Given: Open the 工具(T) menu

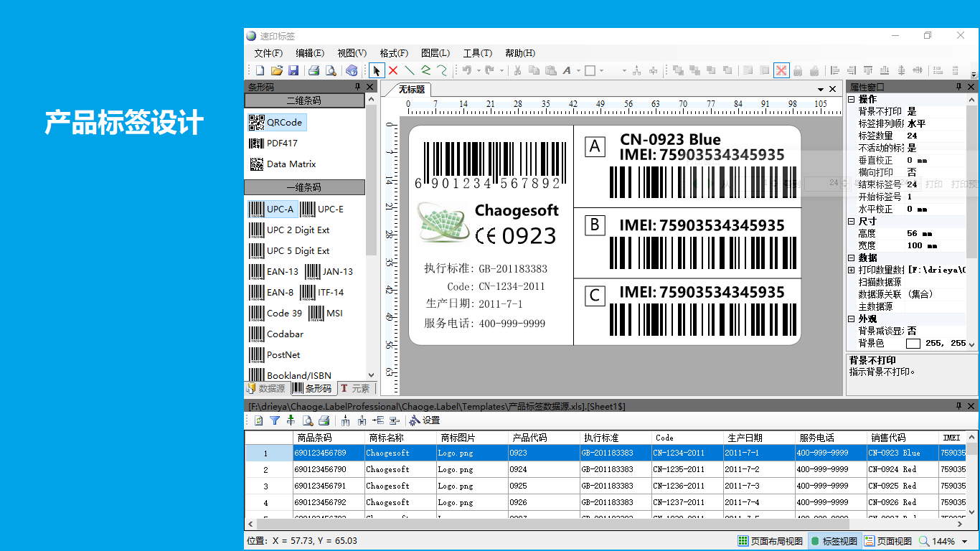Looking at the screenshot, I should (x=478, y=53).
